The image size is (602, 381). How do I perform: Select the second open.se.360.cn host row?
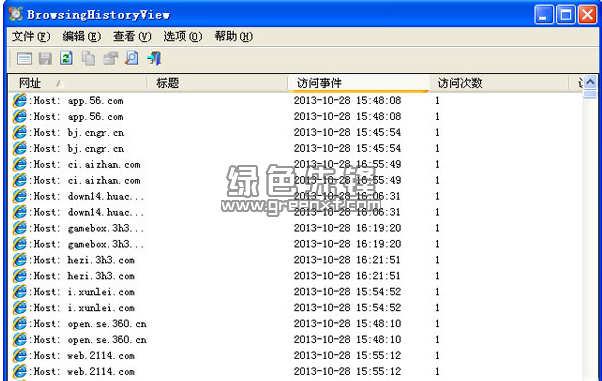click(x=295, y=340)
